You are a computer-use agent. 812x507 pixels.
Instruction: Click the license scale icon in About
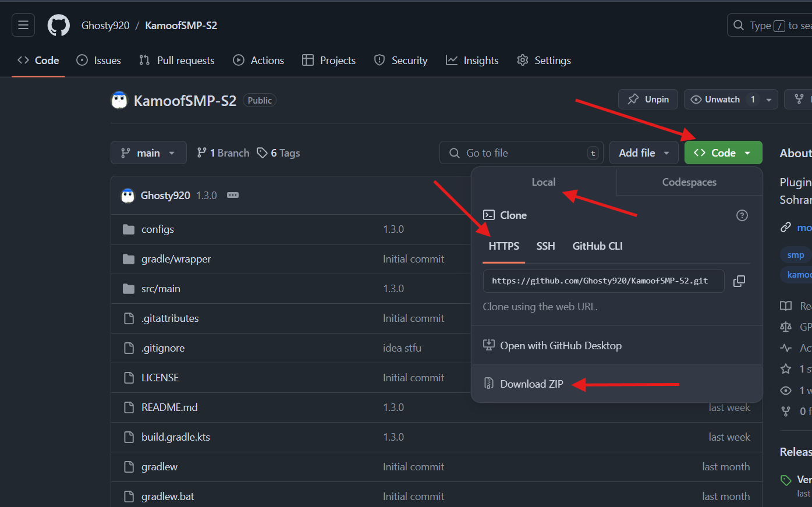point(786,327)
